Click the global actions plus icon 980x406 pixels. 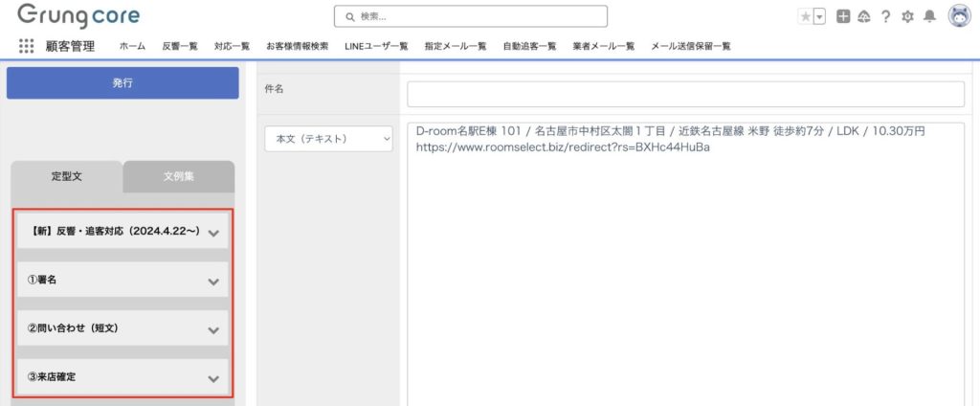[843, 16]
